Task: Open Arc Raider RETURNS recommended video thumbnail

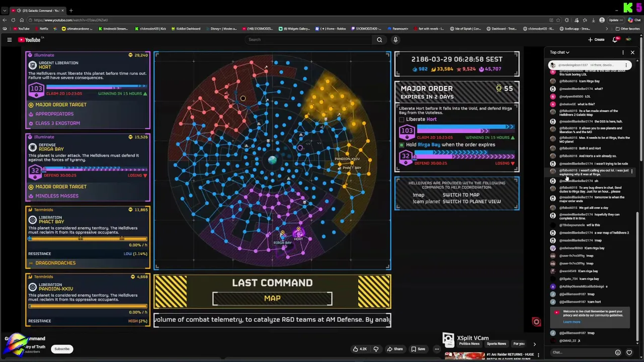Action: point(464,356)
